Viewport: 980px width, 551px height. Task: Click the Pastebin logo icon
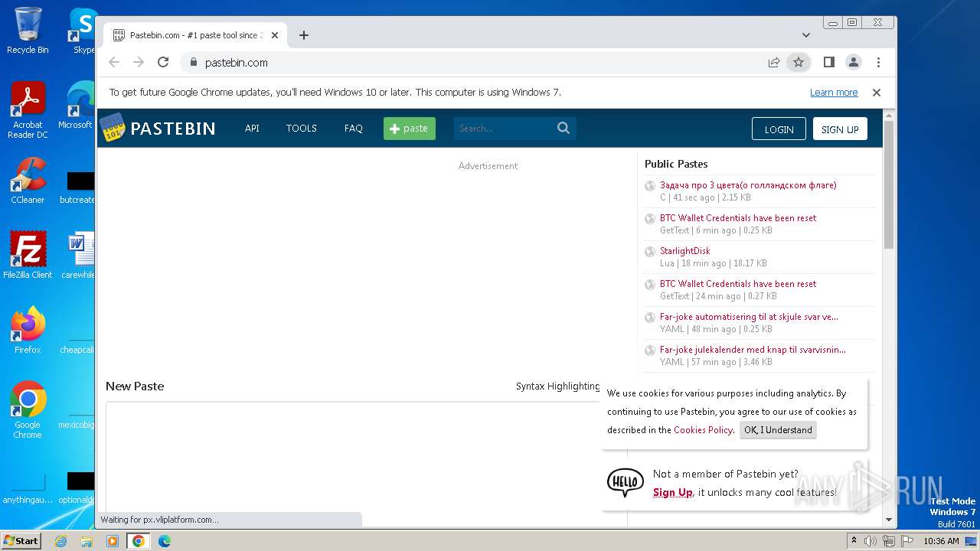tap(113, 128)
